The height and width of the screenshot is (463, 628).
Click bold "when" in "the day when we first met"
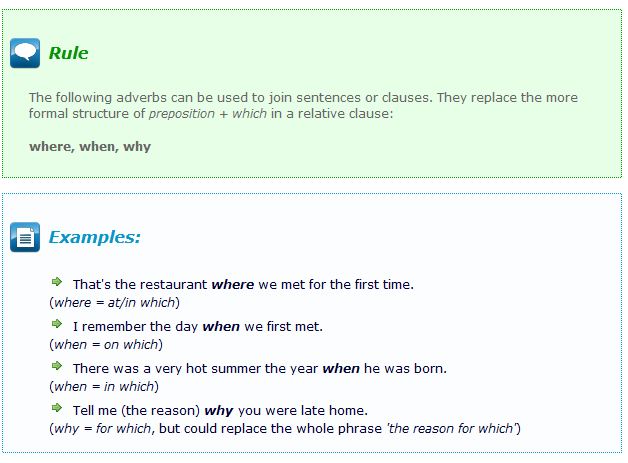pos(222,326)
